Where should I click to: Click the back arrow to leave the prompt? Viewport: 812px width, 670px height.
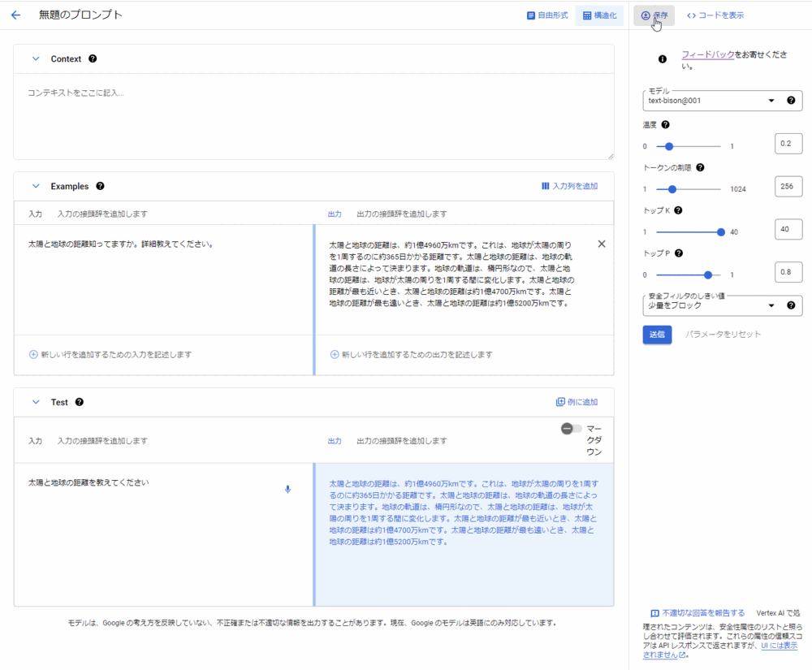tap(15, 14)
